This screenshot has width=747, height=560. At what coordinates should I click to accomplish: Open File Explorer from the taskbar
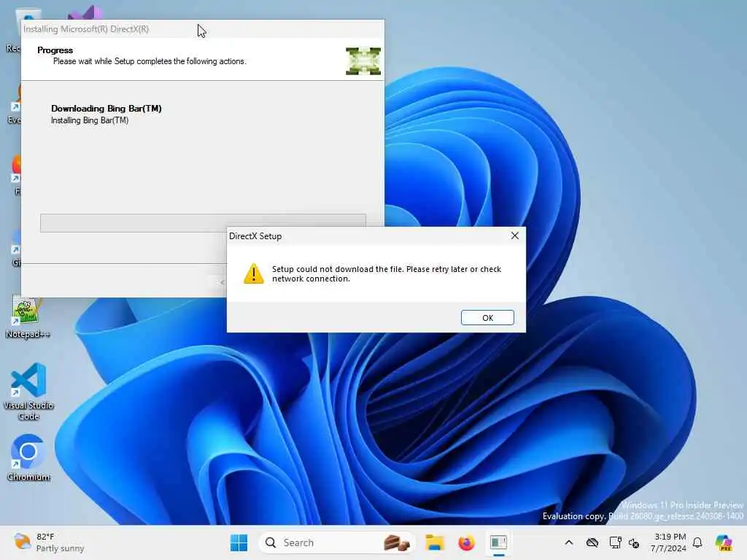pyautogui.click(x=435, y=542)
